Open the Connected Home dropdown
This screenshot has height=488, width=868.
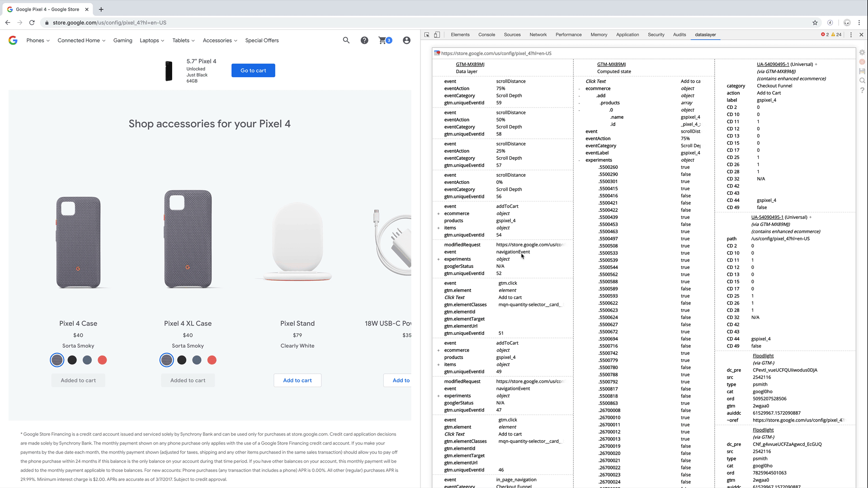[81, 41]
